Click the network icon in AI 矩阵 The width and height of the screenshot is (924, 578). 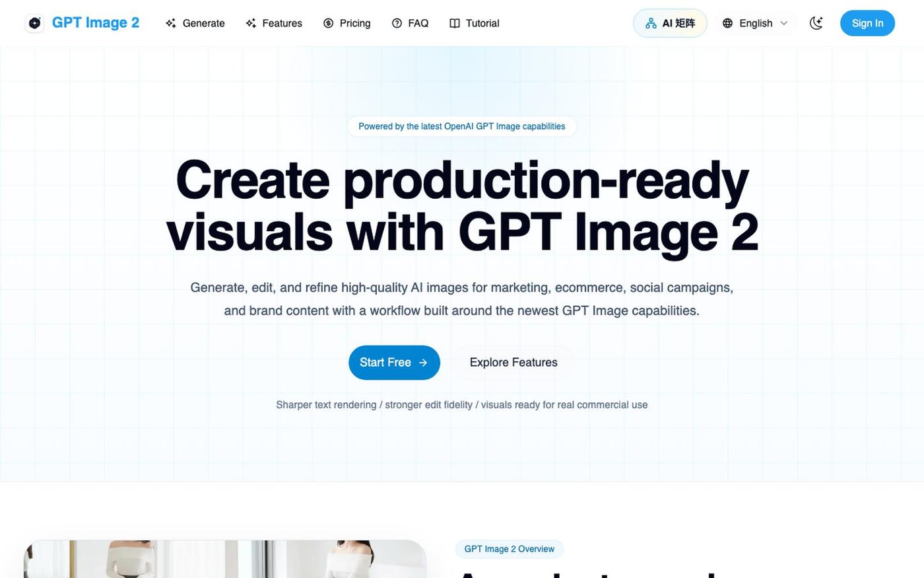point(651,23)
